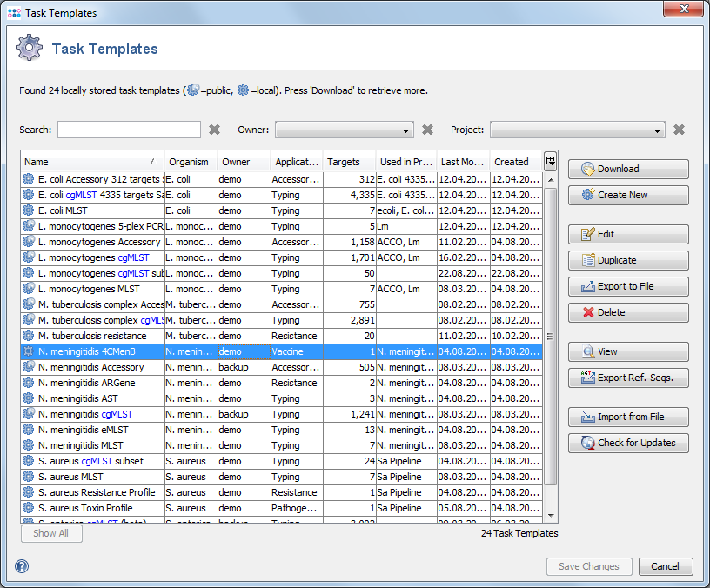Viewport: 710px width, 588px height.
Task: Open the table column chooser icon
Action: [550, 161]
